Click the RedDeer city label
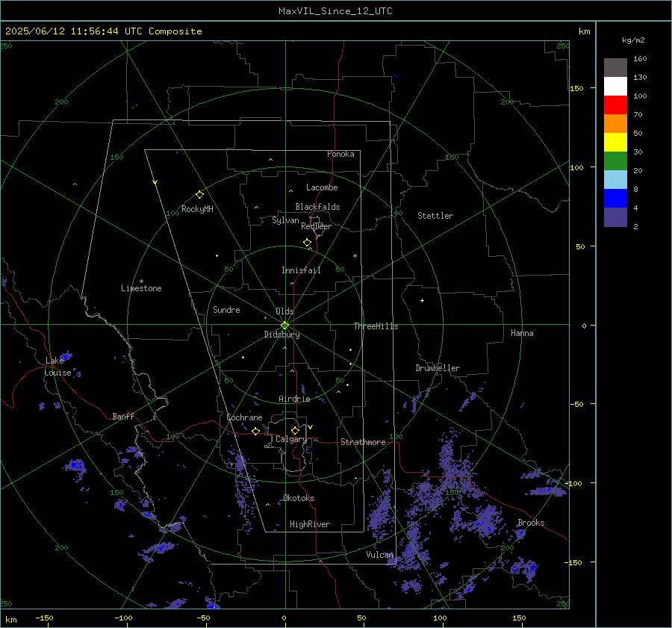The image size is (672, 628). coord(317,226)
